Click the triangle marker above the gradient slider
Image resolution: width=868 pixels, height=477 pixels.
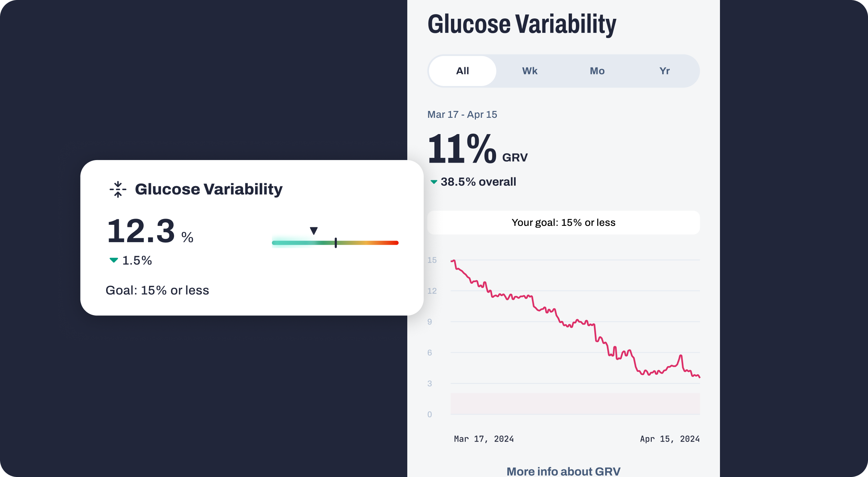pos(313,230)
